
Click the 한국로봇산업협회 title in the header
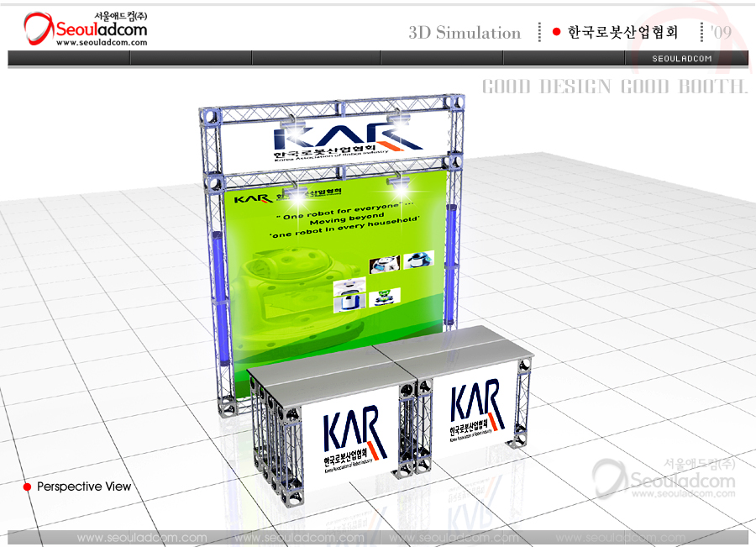pos(622,33)
